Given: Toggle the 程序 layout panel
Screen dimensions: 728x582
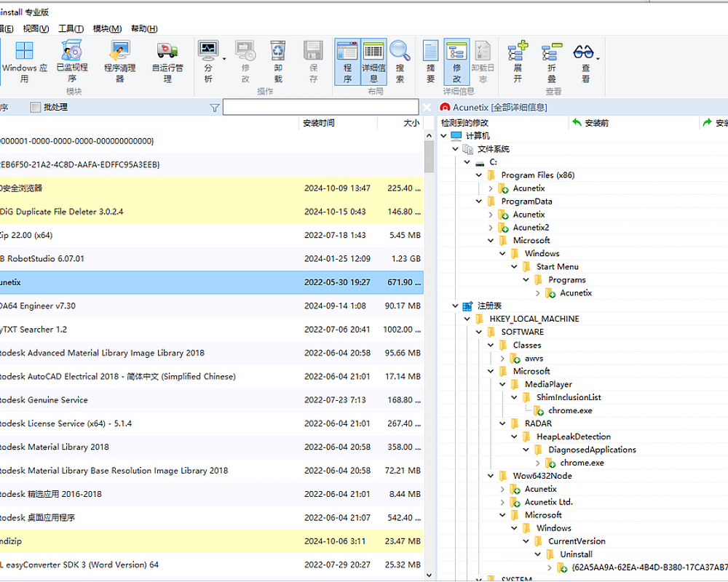Looking at the screenshot, I should pyautogui.click(x=348, y=60).
